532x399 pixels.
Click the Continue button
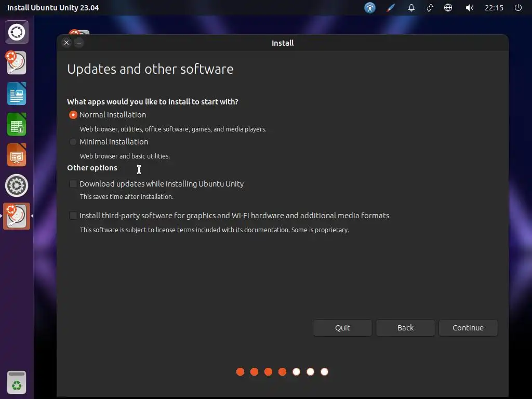pyautogui.click(x=468, y=328)
